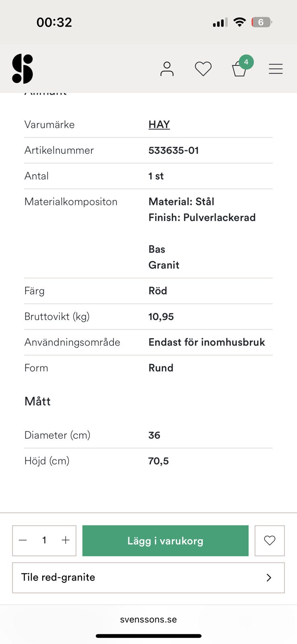Open the account profile icon

(x=167, y=69)
